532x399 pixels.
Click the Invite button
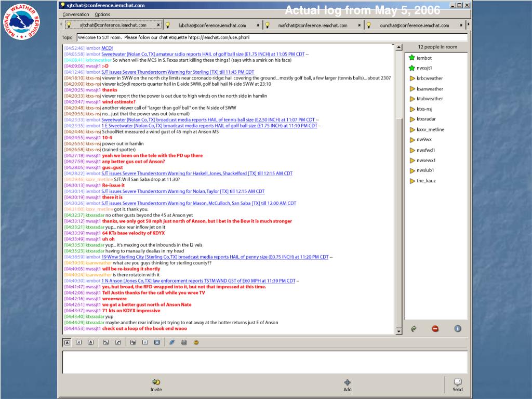coord(156,385)
